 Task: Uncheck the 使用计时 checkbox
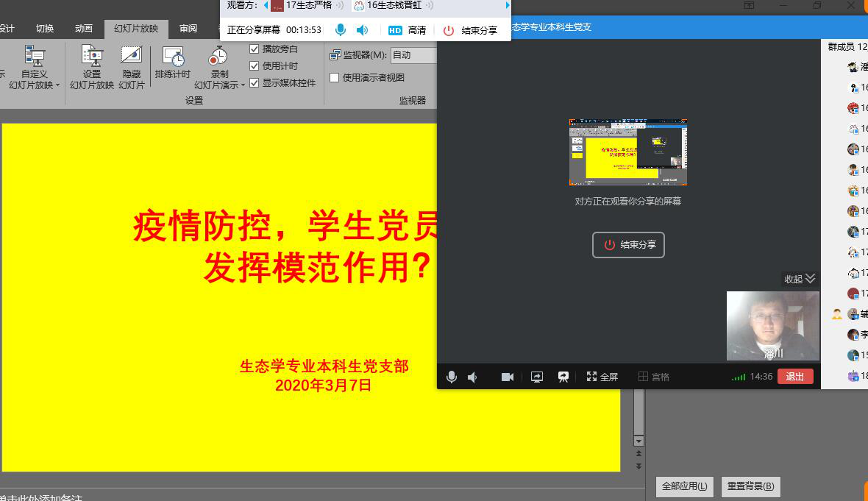click(255, 66)
